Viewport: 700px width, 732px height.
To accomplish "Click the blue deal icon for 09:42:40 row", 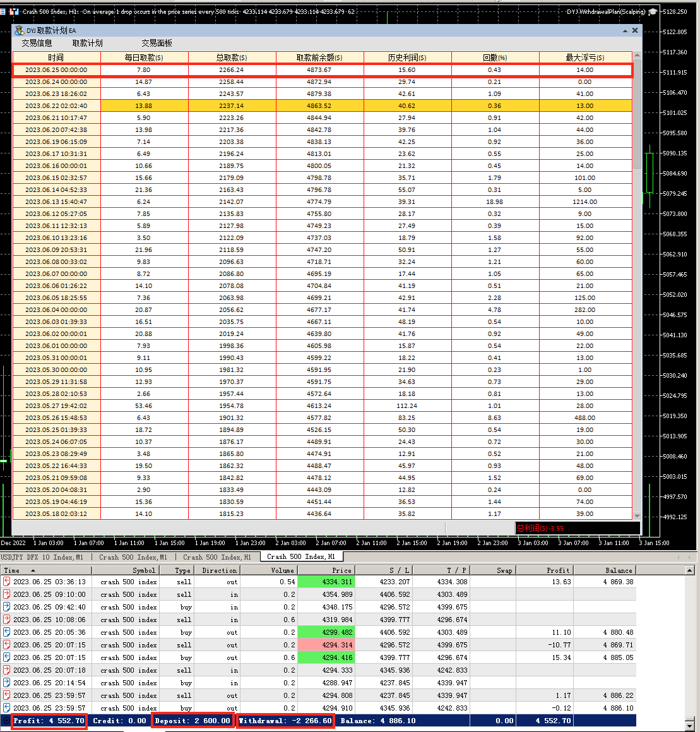I will click(6, 607).
